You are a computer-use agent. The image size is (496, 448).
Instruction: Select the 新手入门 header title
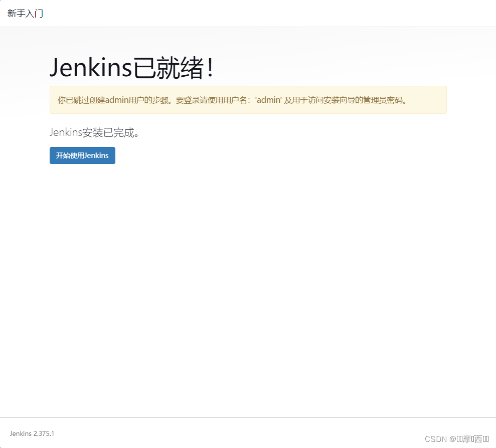pyautogui.click(x=25, y=13)
